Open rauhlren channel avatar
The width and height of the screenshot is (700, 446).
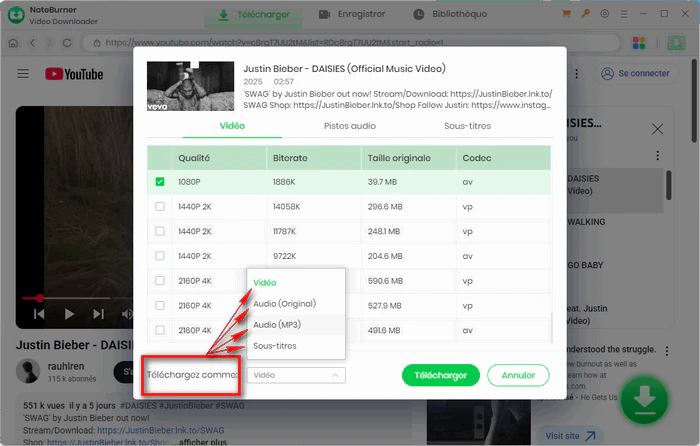29,371
